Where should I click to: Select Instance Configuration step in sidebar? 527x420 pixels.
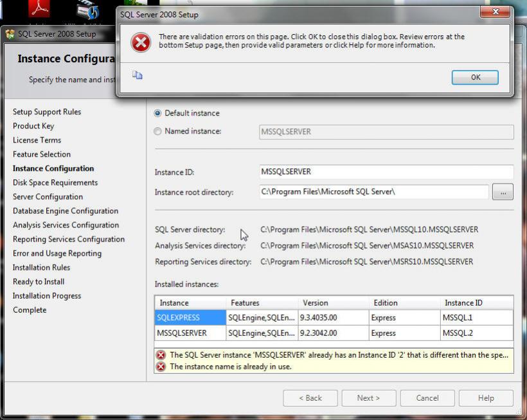pos(53,168)
